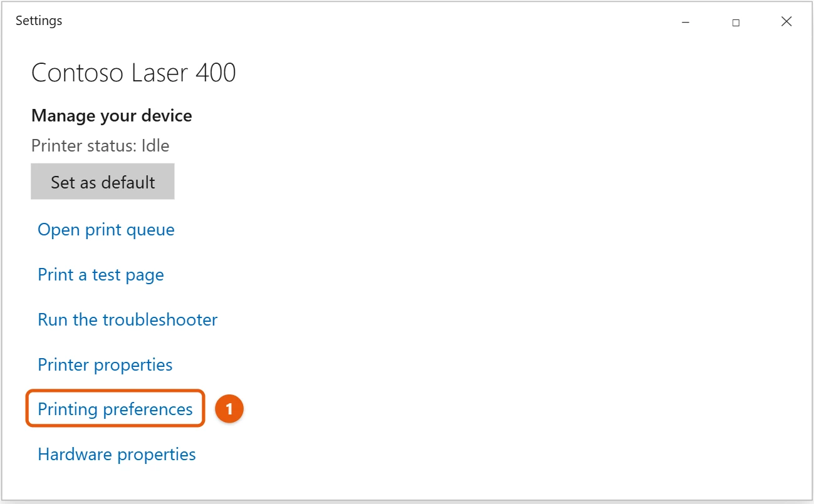Viewport: 814px width, 504px height.
Task: Close the Settings window
Action: pos(786,22)
